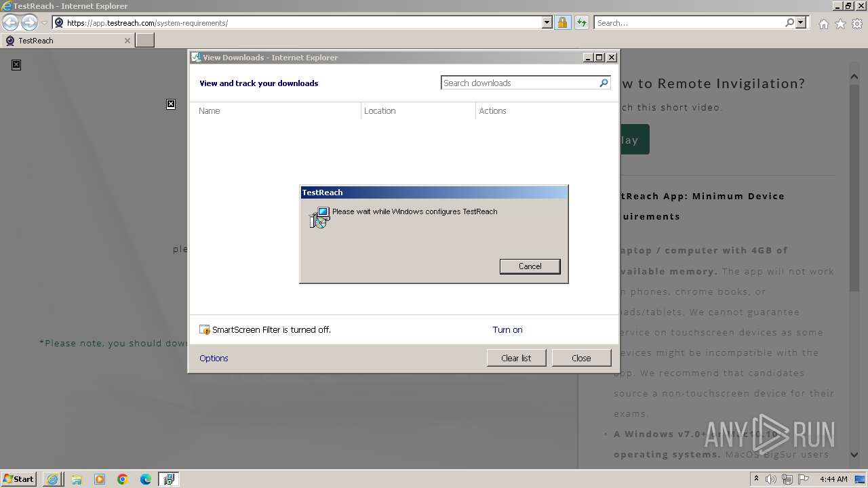
Task: Go to the Home page icon
Action: [x=823, y=24]
